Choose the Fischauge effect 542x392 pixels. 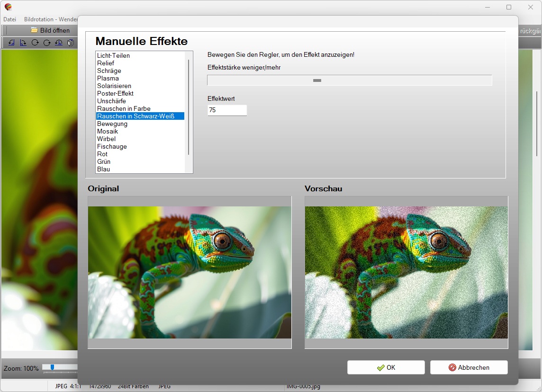[x=112, y=146]
